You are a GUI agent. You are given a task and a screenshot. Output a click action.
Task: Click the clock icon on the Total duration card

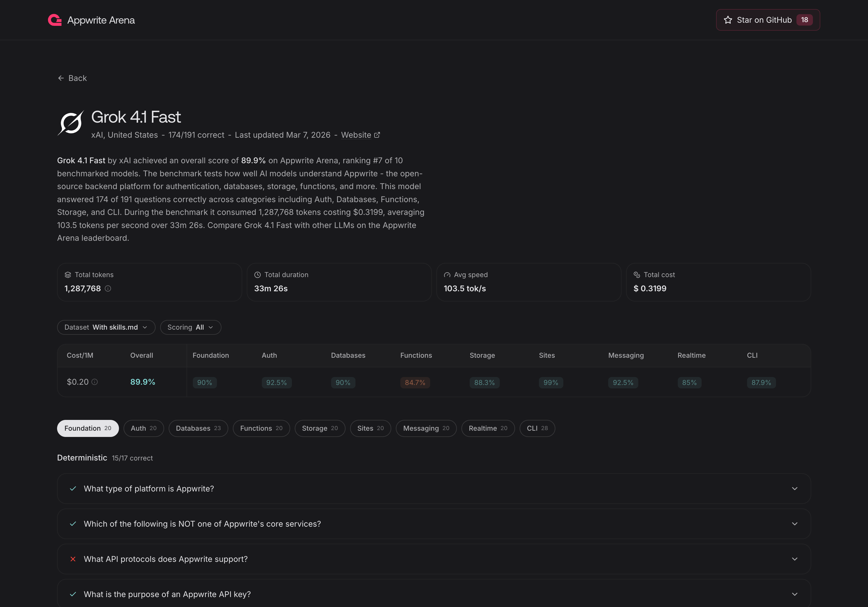coord(258,275)
